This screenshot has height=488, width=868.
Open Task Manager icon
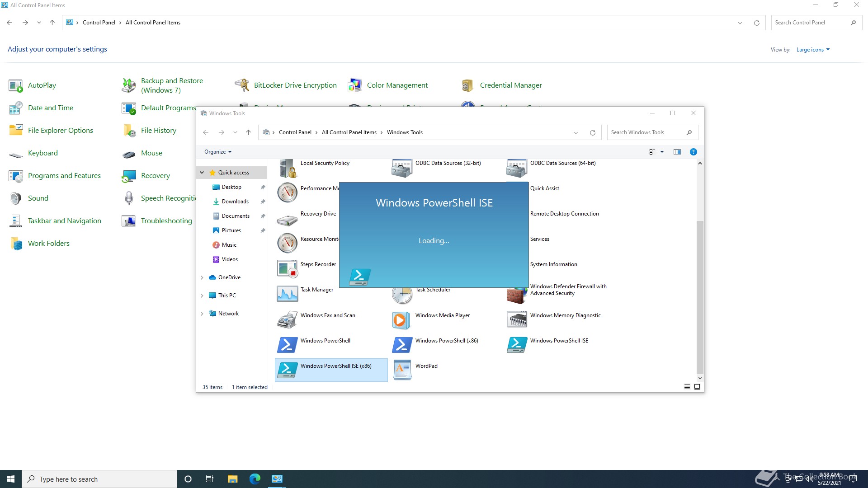click(x=288, y=294)
